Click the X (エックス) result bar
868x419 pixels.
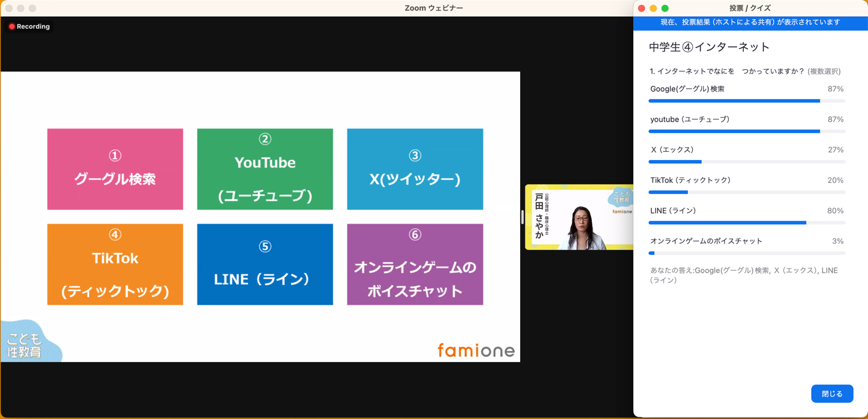(747, 162)
